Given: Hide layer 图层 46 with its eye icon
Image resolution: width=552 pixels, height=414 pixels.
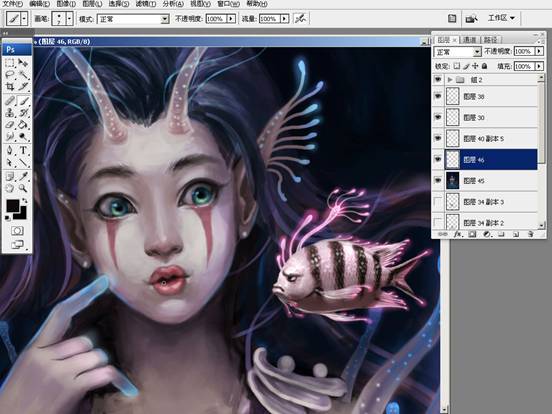Looking at the screenshot, I should point(438,159).
